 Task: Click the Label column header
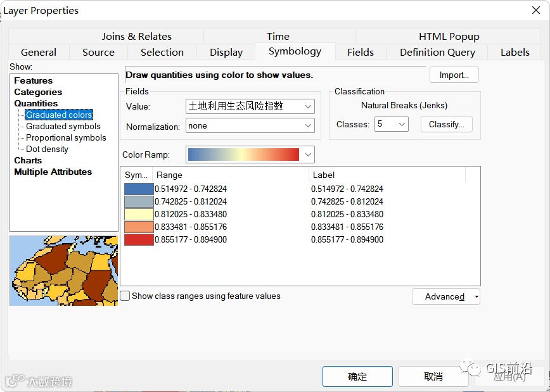pyautogui.click(x=387, y=175)
